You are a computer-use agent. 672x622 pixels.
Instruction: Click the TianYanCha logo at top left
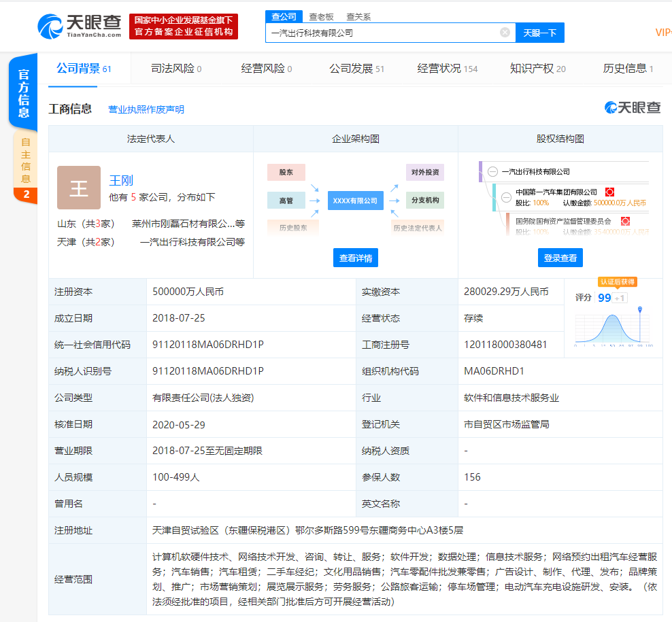pos(80,26)
